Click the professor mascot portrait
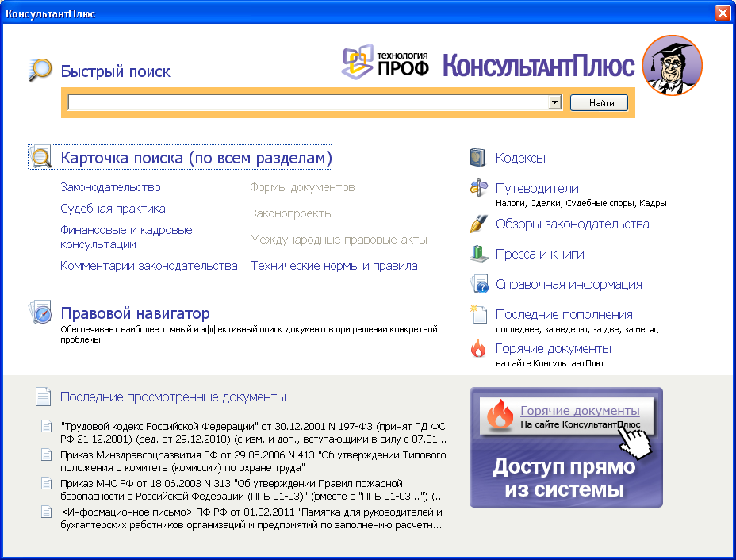Screen dimensions: 736x560 [x=673, y=65]
